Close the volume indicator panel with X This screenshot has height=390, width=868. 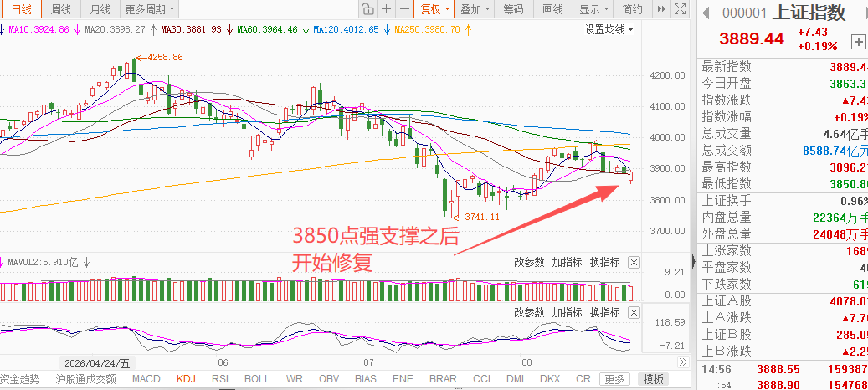pyautogui.click(x=634, y=262)
